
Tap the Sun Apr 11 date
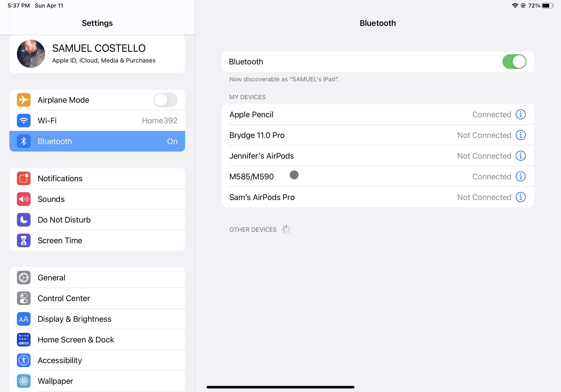pos(49,5)
